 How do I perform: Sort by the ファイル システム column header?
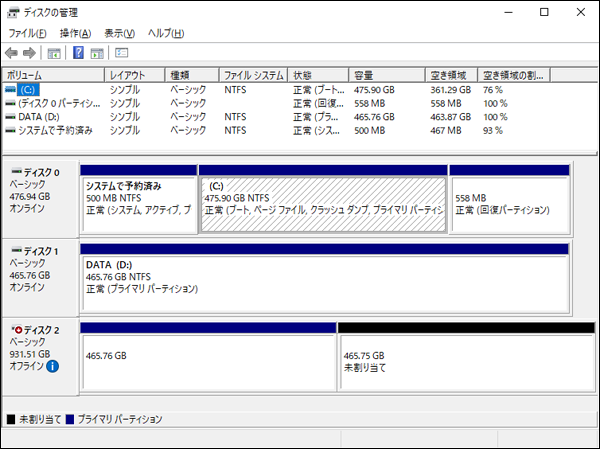253,75
